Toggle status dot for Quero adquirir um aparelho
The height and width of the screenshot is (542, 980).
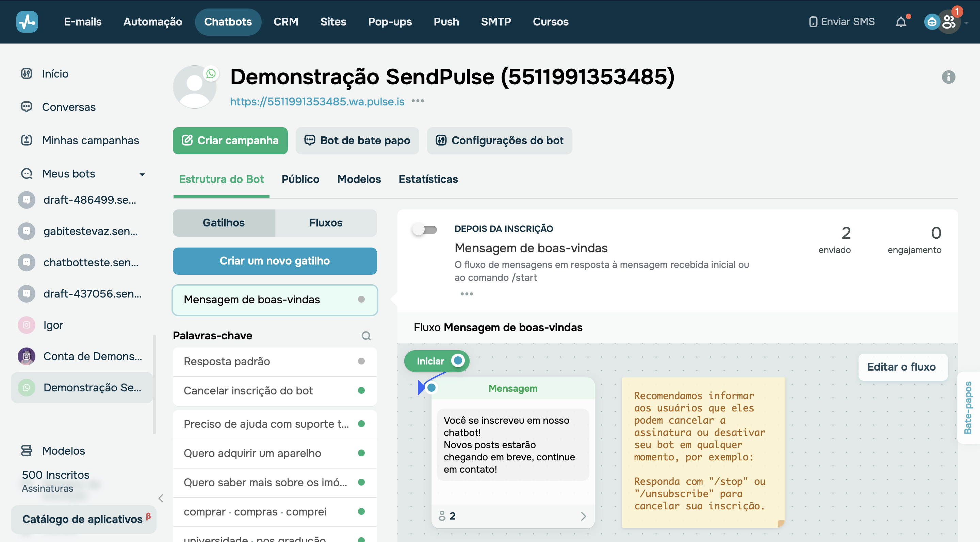tap(361, 453)
